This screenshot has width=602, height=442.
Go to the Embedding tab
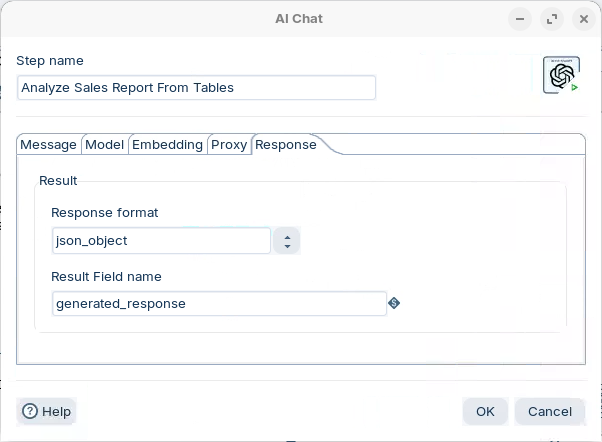pos(167,145)
